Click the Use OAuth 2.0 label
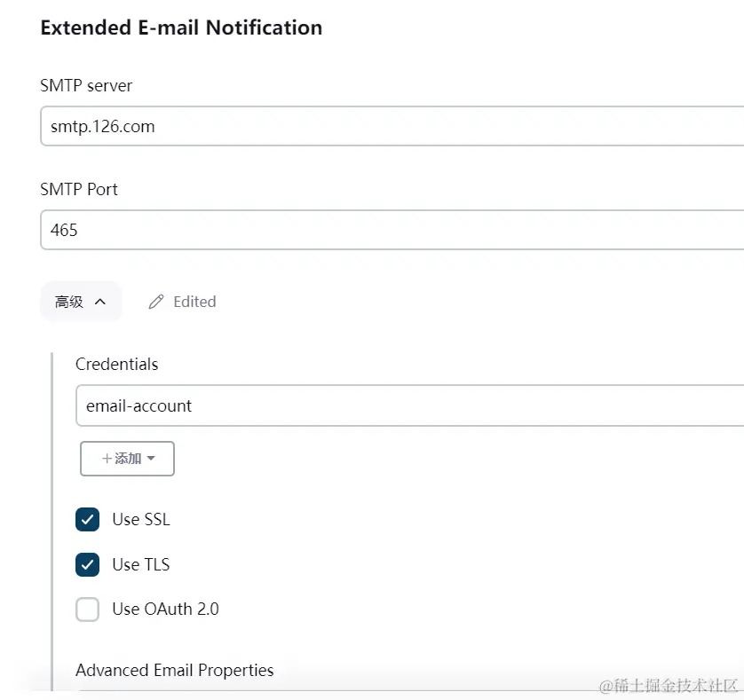Viewport: 744px width, 700px height. pyautogui.click(x=165, y=610)
